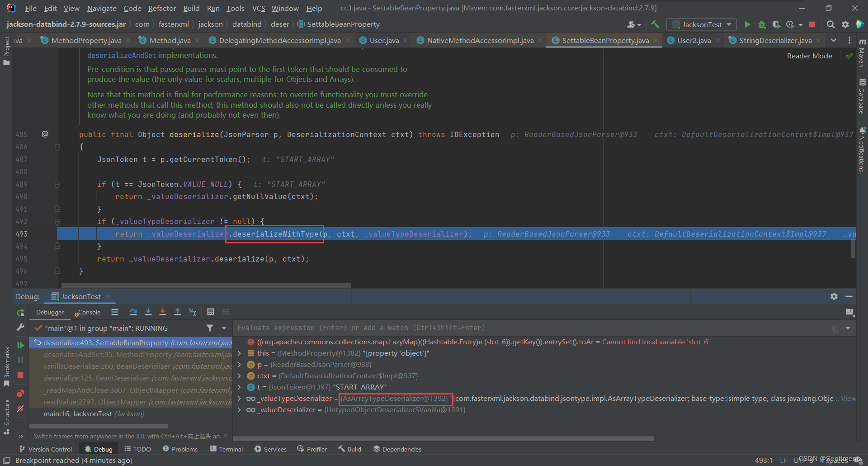Image resolution: width=868 pixels, height=466 pixels.
Task: Click 'deser' in the breadcrumb path
Action: [x=280, y=24]
